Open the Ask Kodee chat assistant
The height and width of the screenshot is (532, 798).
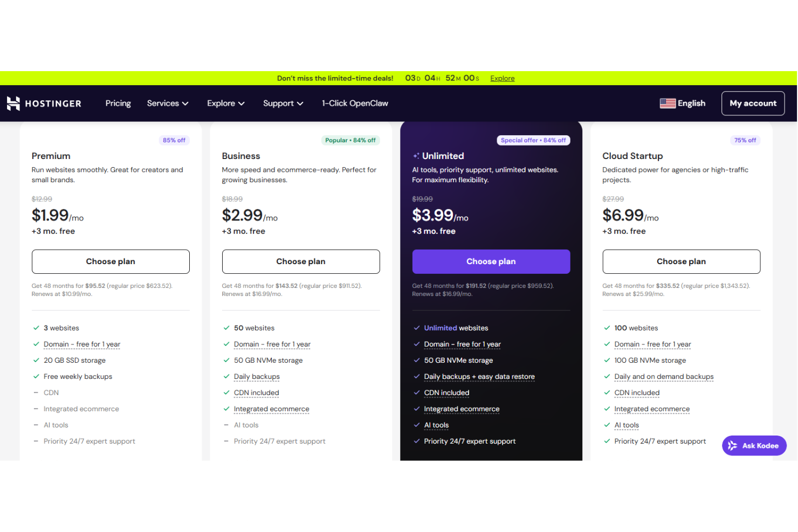click(754, 445)
